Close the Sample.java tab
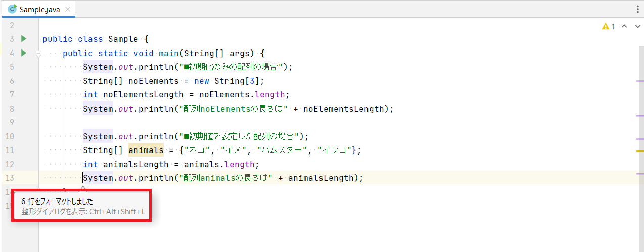 coord(68,9)
